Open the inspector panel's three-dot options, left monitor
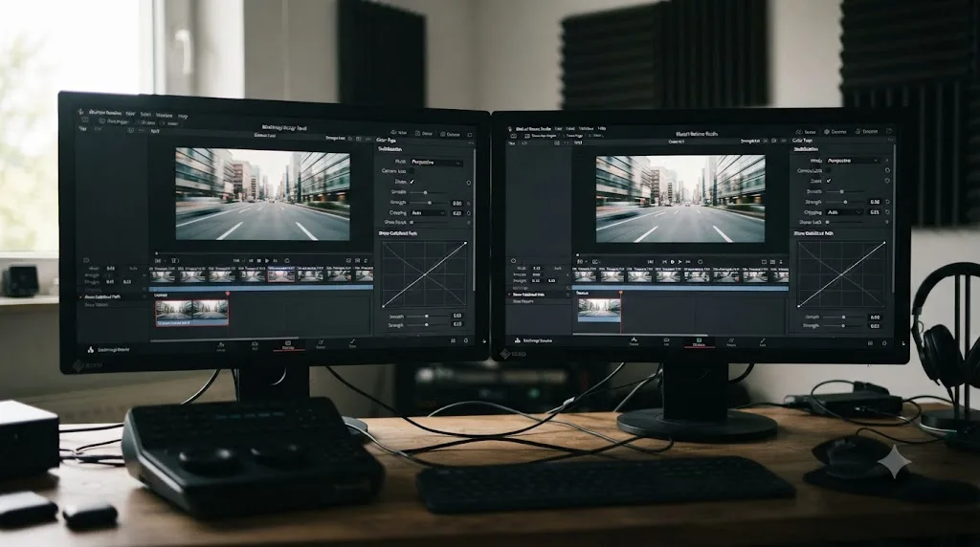The image size is (980, 547). pyautogui.click(x=471, y=143)
